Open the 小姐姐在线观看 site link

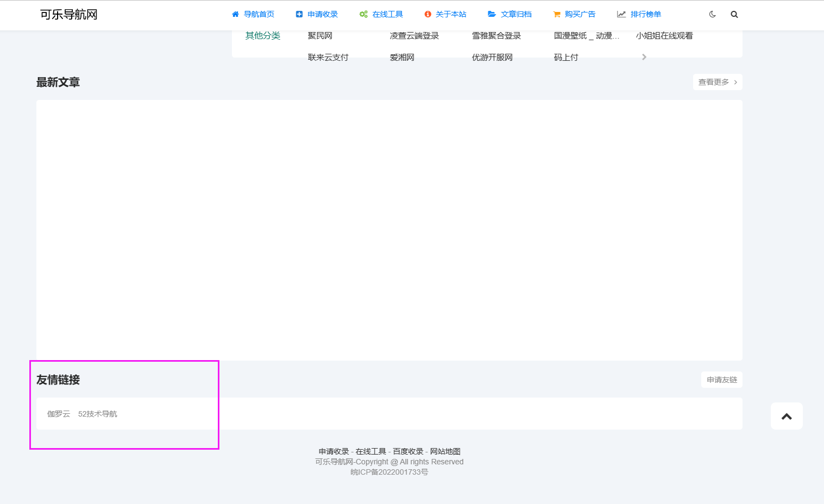[x=664, y=36]
